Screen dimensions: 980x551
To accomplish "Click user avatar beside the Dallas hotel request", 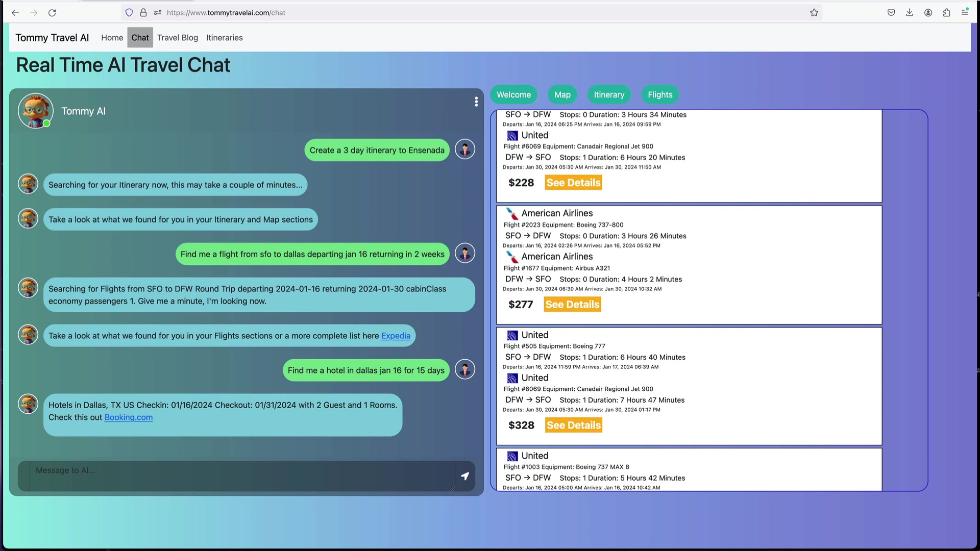I will point(465,369).
